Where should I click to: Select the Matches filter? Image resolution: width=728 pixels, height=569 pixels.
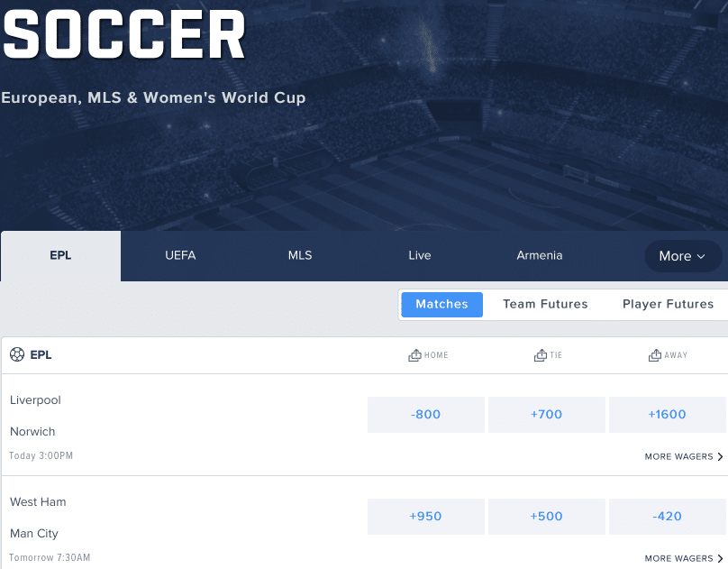click(x=441, y=304)
